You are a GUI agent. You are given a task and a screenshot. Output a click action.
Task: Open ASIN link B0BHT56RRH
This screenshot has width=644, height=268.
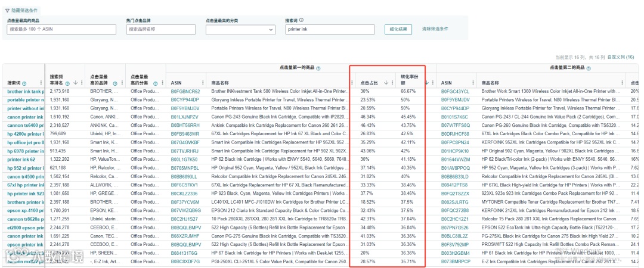[185, 125]
